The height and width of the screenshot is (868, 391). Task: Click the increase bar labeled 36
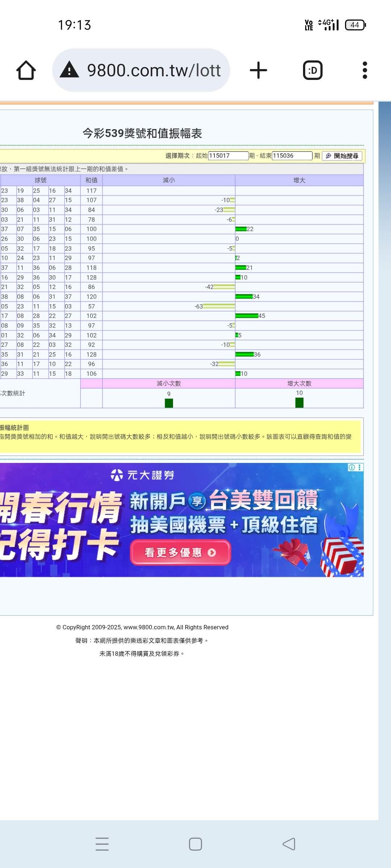244,354
